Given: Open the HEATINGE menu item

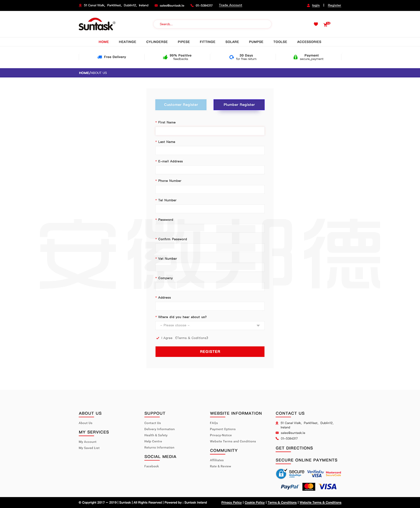Looking at the screenshot, I should 127,42.
